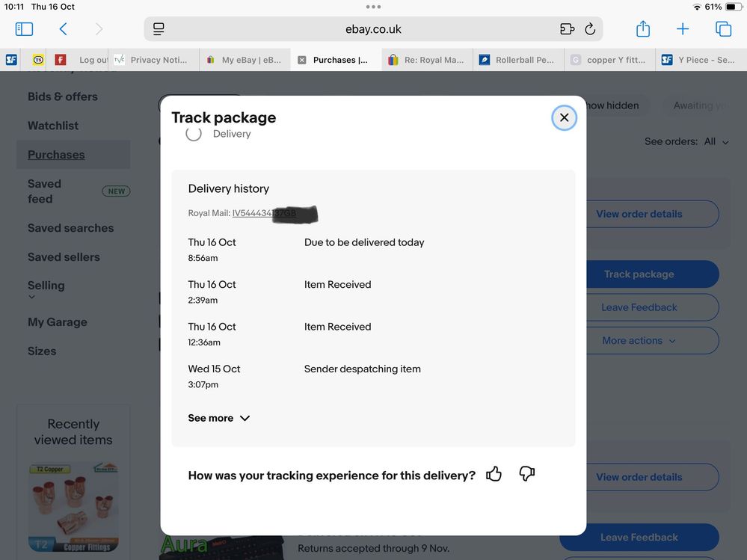The height and width of the screenshot is (560, 747).
Task: Open a new tab with plus icon
Action: click(683, 29)
